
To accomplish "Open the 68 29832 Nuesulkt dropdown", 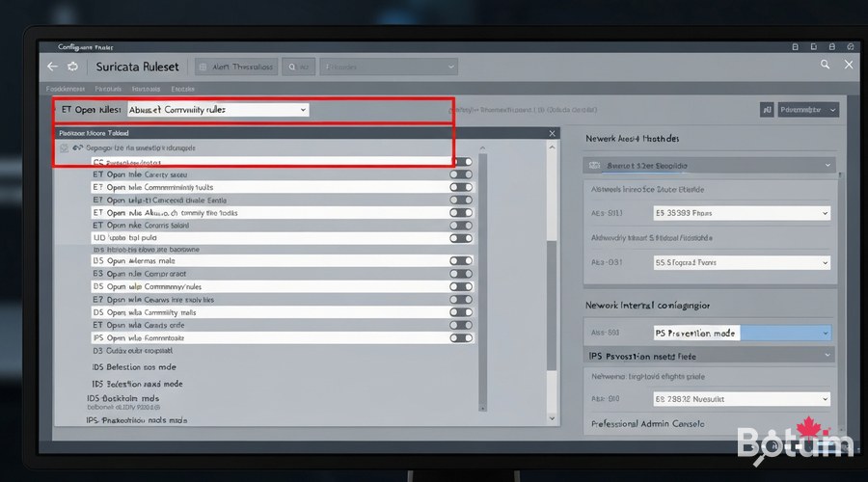I will 742,399.
